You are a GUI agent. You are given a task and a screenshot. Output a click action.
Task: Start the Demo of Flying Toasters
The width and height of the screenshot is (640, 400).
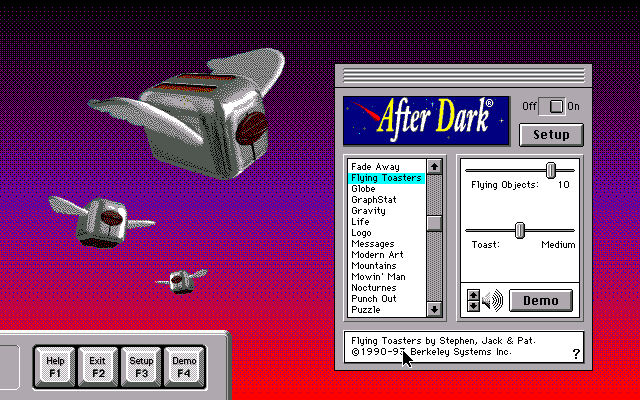(x=541, y=301)
